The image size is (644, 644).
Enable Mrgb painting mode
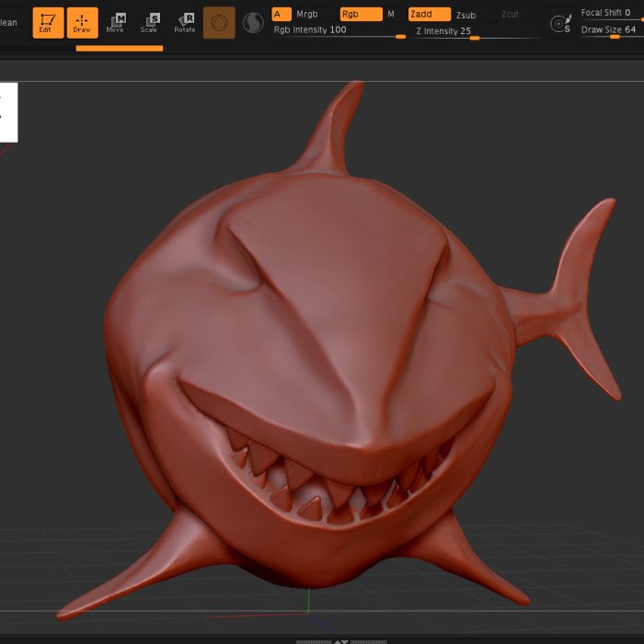(x=307, y=15)
